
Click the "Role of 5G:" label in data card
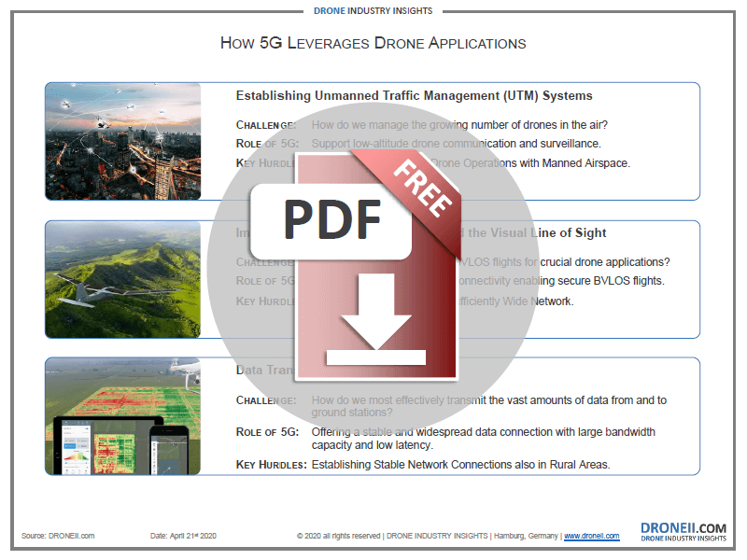pos(267,432)
